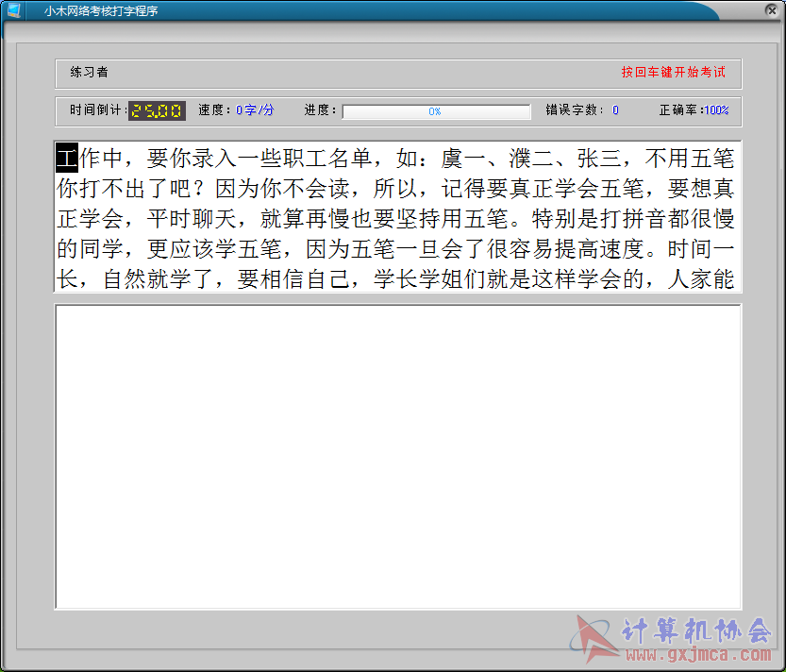Click the countdown timer digital display
This screenshot has height=672, width=786.
157,110
